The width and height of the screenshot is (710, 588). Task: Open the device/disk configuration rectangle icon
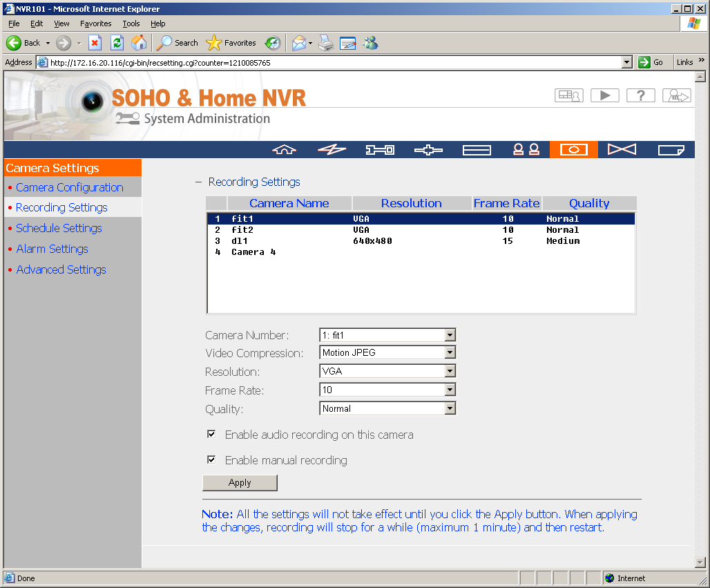(477, 149)
